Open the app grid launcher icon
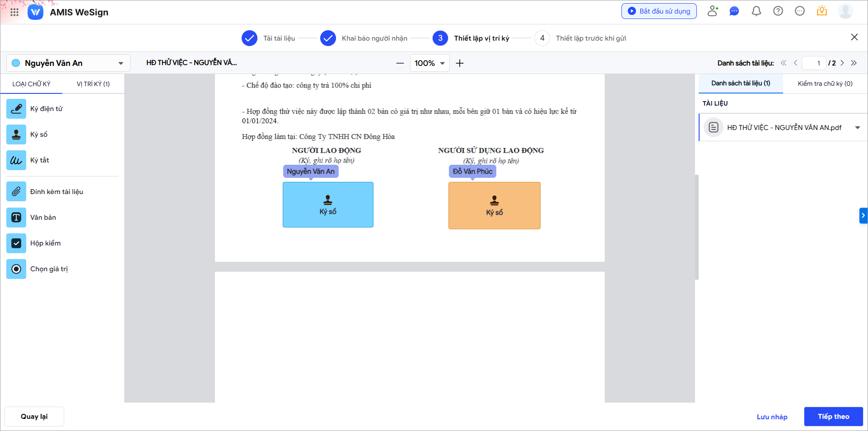This screenshot has width=868, height=431. tap(14, 12)
